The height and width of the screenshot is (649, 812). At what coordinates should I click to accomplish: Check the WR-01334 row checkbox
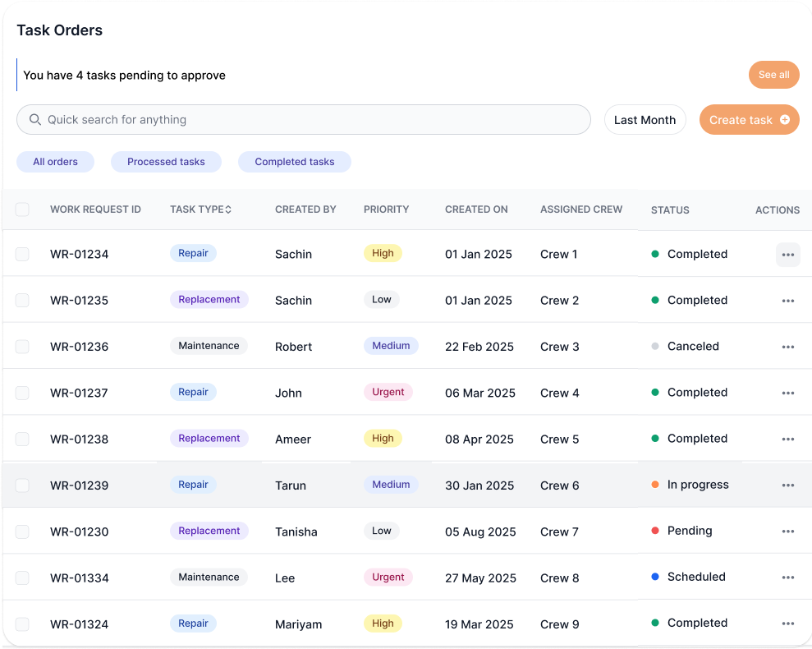click(22, 578)
